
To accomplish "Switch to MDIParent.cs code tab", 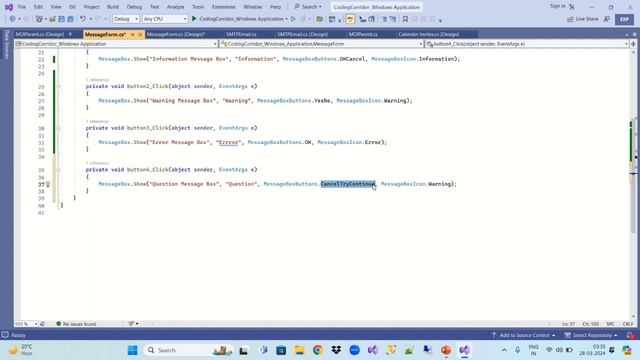I will coord(363,34).
